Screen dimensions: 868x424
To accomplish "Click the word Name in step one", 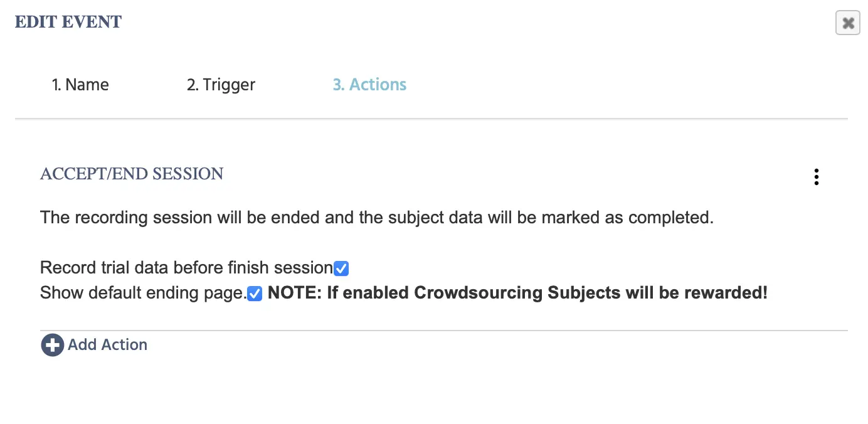I will click(87, 85).
